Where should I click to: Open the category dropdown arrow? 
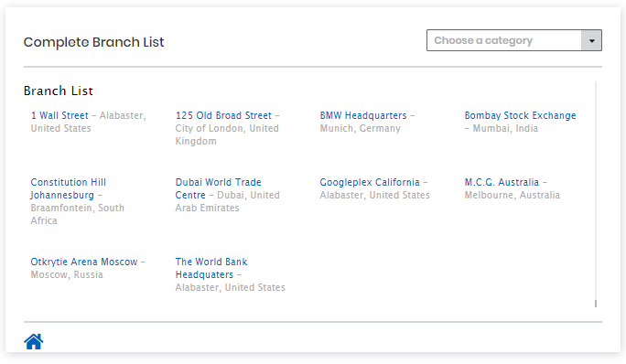coord(591,40)
